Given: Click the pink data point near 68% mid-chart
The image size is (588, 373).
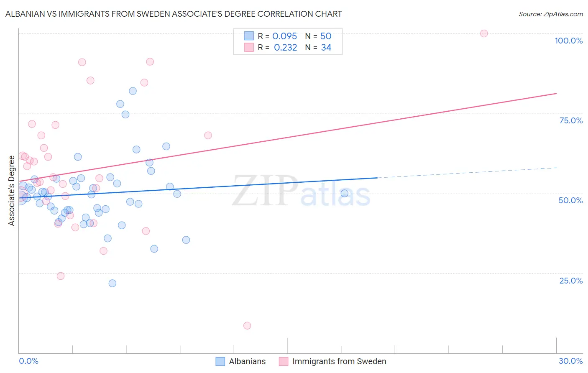Looking at the screenshot, I should coord(208,135).
